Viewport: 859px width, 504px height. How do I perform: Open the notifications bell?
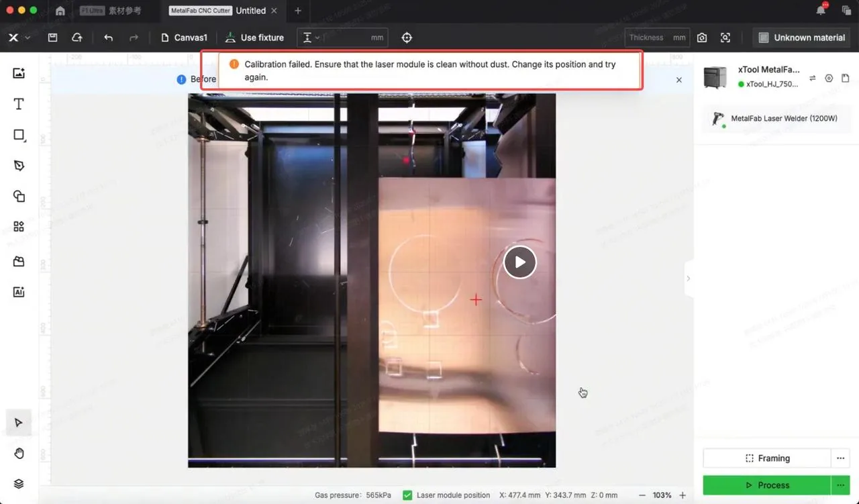(x=821, y=10)
